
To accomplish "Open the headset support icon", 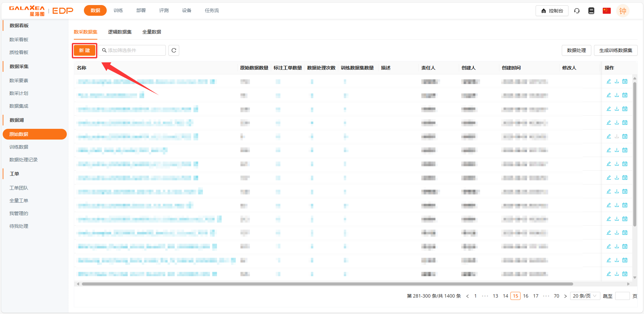I will [x=577, y=11].
